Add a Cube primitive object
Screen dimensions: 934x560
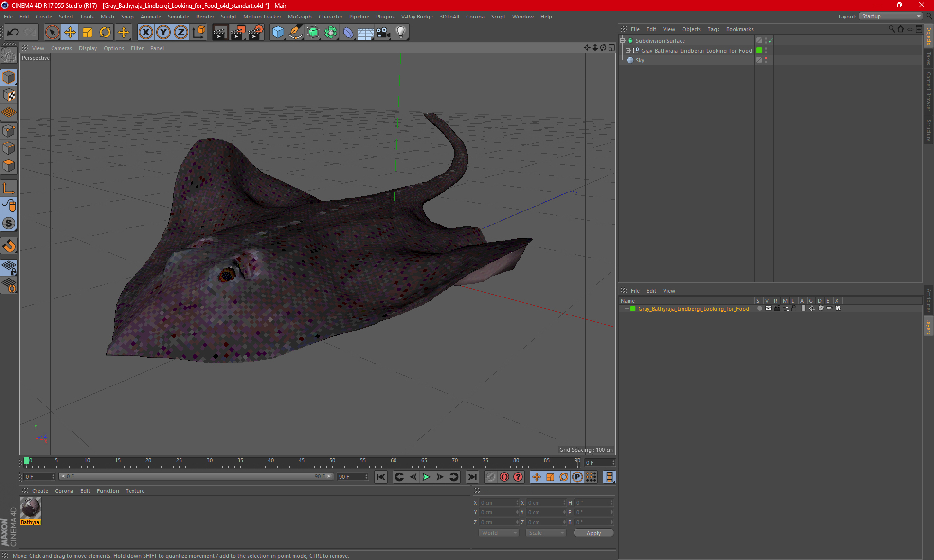[x=278, y=33]
